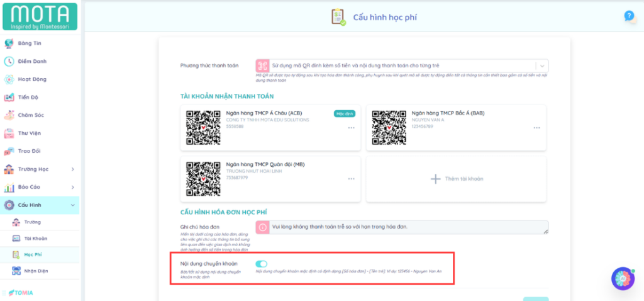This screenshot has width=644, height=301.
Task: Click the Bảng Tin sidebar icon
Action: 9,43
